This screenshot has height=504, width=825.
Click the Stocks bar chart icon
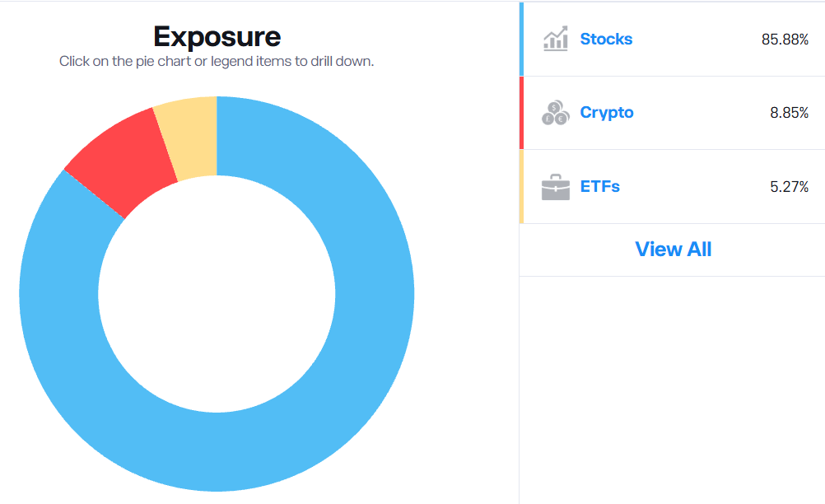click(555, 39)
